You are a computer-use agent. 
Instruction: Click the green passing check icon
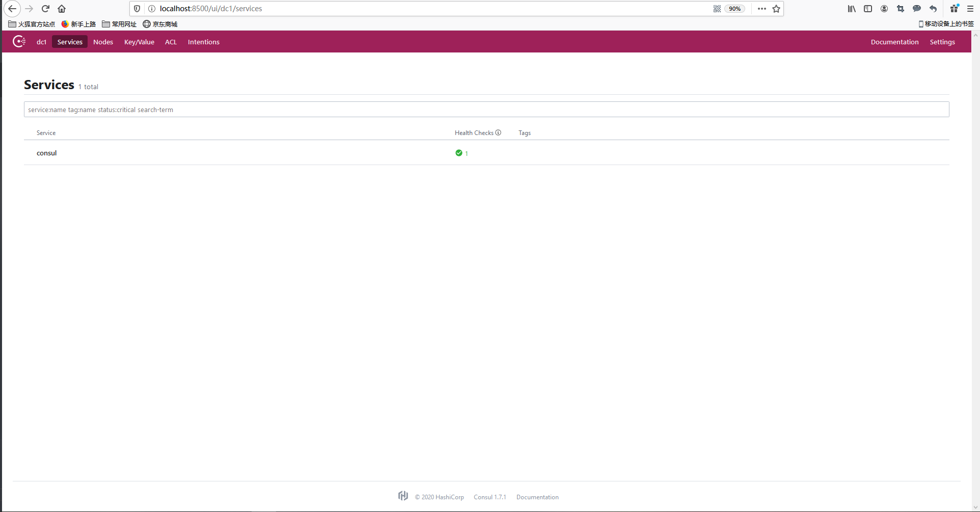459,153
